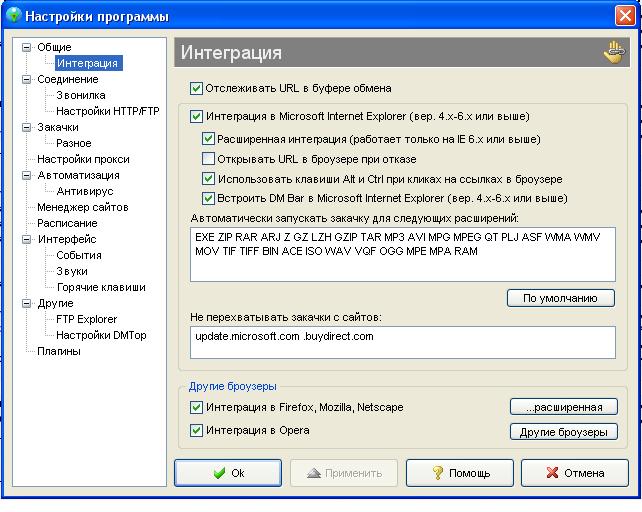Enable Открывать URL в броузере при отказе
Screen dimensions: 642x512
coord(209,158)
